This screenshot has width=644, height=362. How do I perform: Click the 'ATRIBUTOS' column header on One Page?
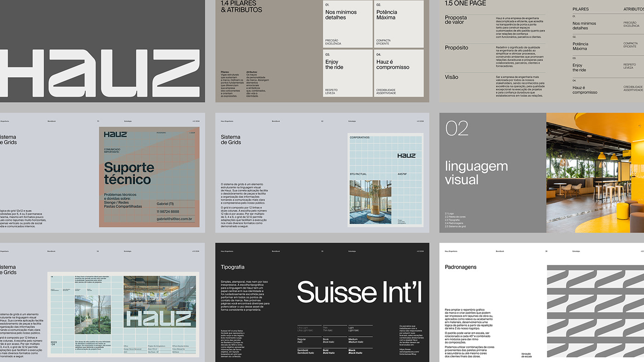point(634,9)
